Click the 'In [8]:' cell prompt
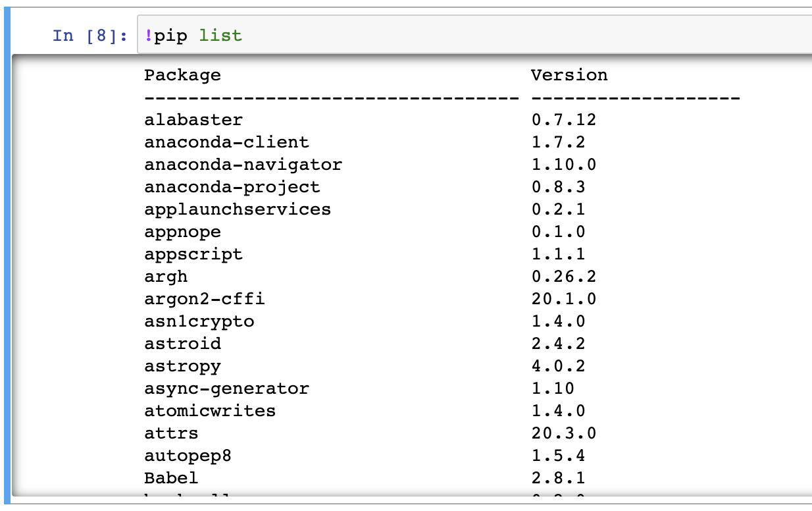Image resolution: width=812 pixels, height=511 pixels. point(90,36)
